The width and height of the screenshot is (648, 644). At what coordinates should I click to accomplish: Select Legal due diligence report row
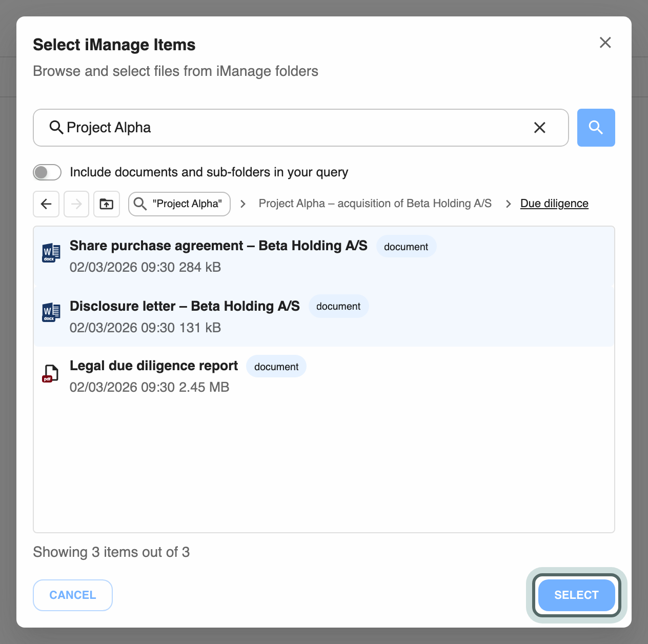click(324, 376)
